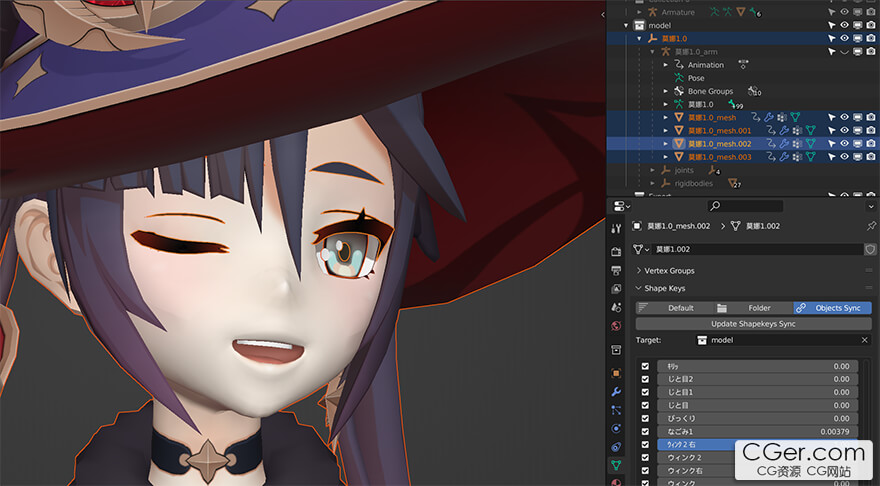Screen dimensions: 880x486
Task: Open the Object Constraints properties tab
Action: pyautogui.click(x=616, y=447)
